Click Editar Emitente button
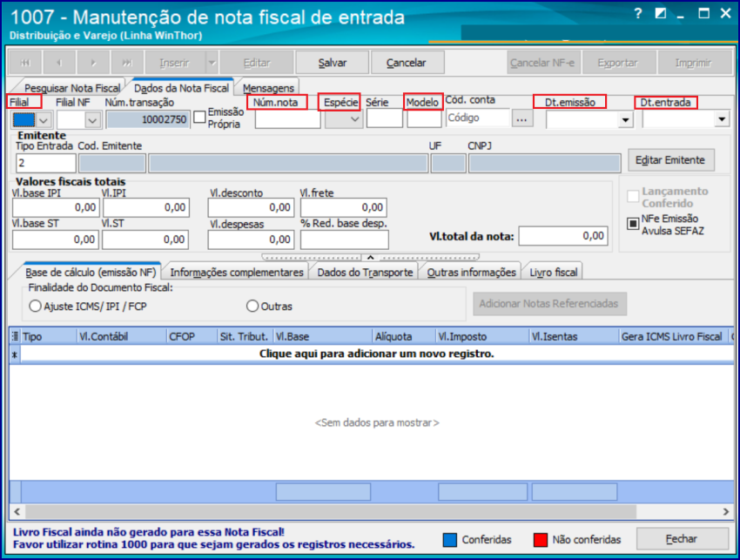The width and height of the screenshot is (740, 560). (670, 160)
